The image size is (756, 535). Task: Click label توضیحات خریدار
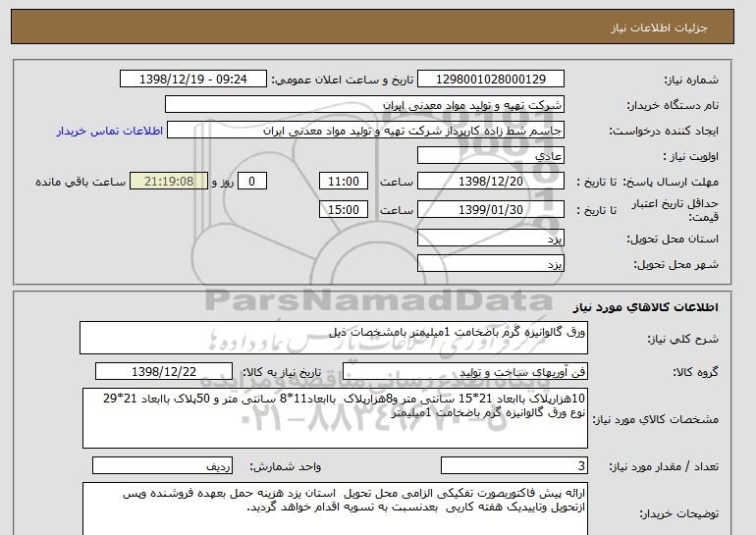[679, 513]
